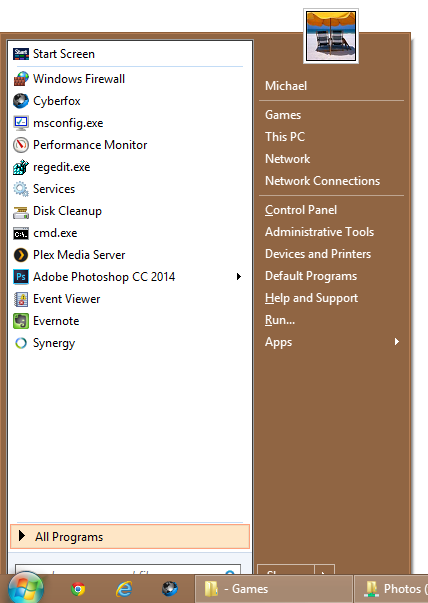The height and width of the screenshot is (603, 428).
Task: Expand Adobe Photoshop CC 2014 submenu arrow
Action: (239, 277)
